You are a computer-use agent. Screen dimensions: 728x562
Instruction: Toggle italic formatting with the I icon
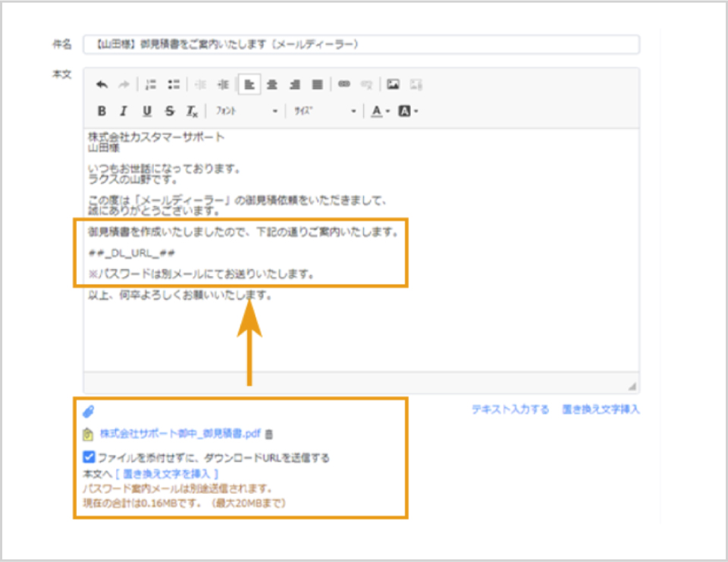point(124,110)
